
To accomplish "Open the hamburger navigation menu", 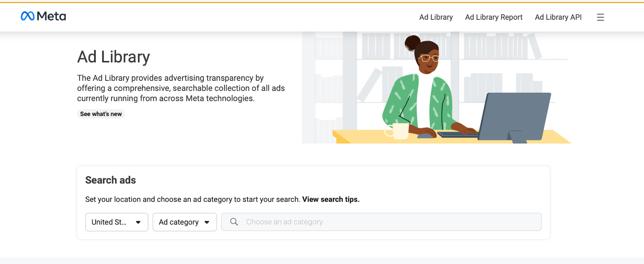I will pyautogui.click(x=600, y=17).
